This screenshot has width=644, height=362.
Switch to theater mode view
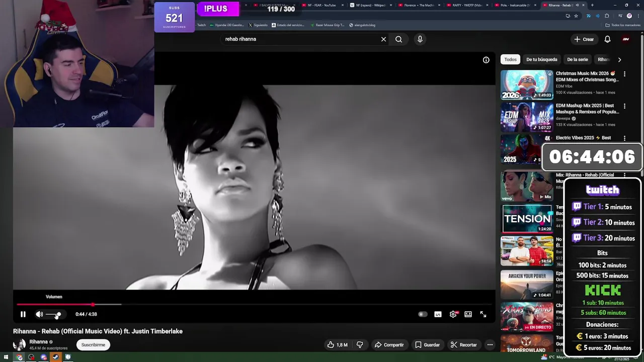point(468,314)
